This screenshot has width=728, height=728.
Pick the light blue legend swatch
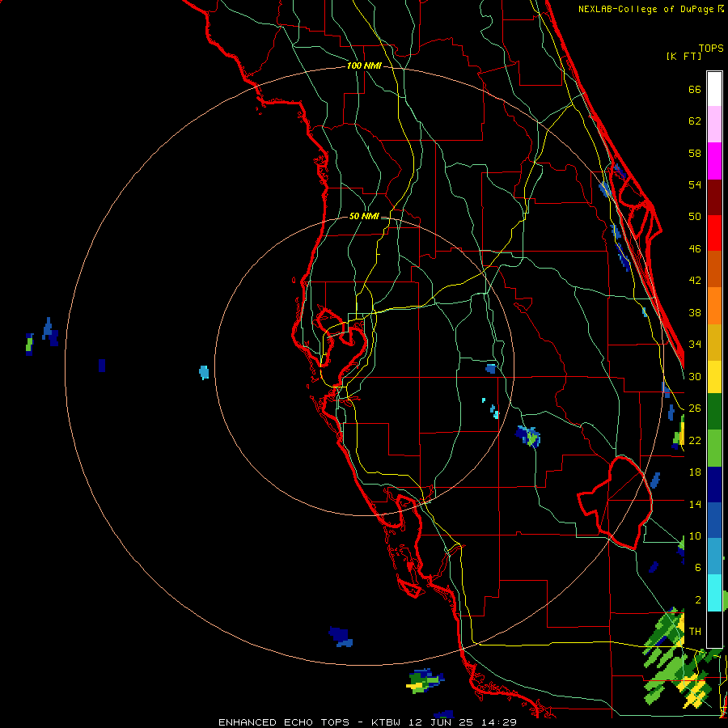click(714, 557)
